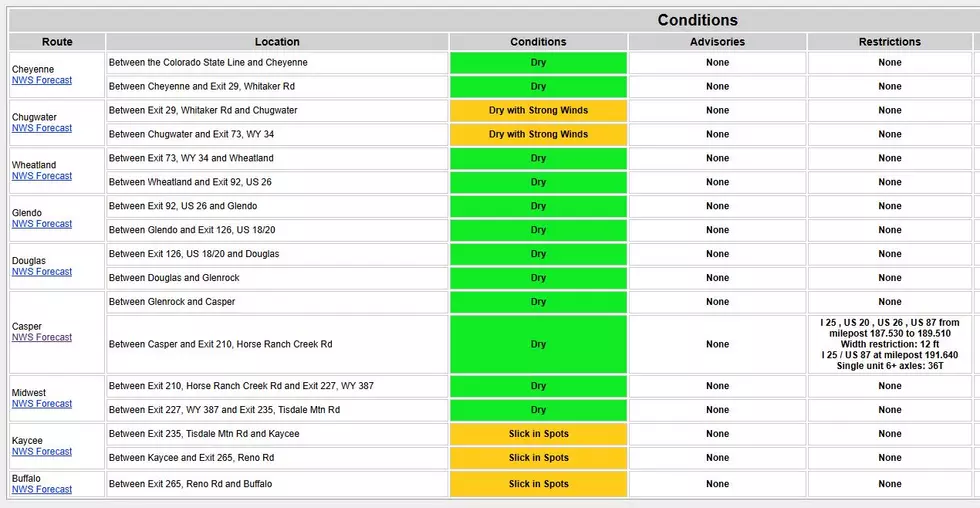Click the Restrictions column header
980x508 pixels.
(889, 42)
